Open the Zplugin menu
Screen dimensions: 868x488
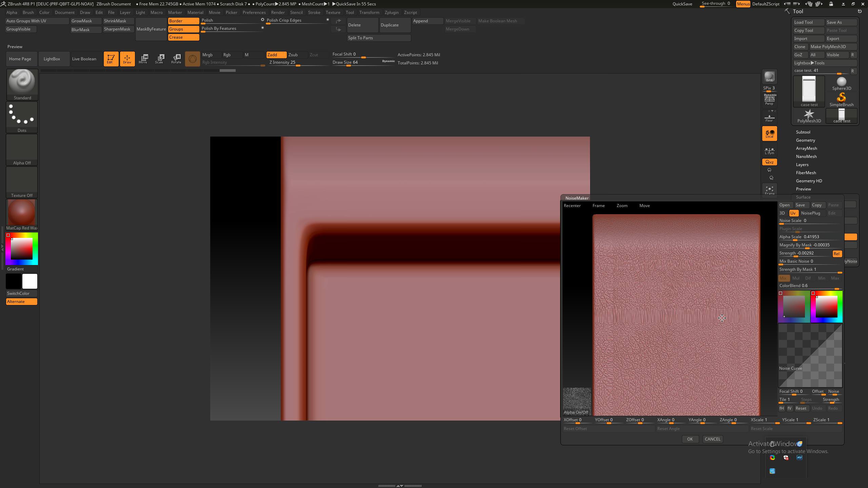[392, 13]
